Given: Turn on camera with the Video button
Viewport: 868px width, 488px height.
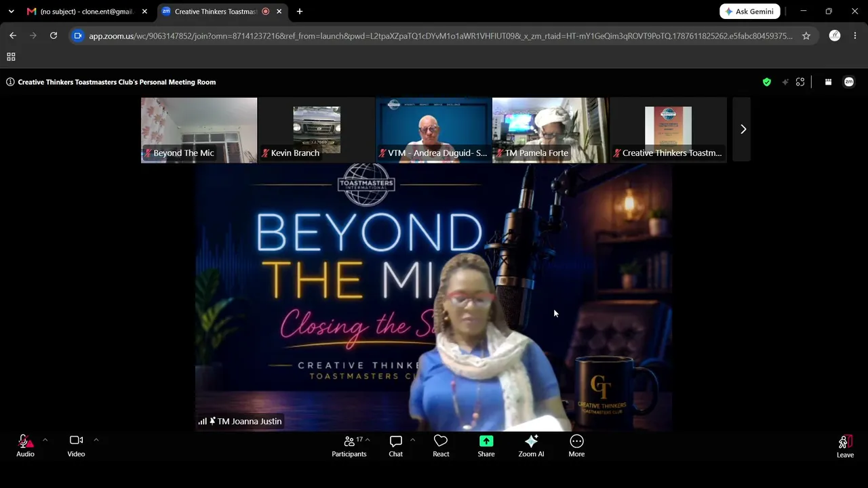Looking at the screenshot, I should pos(76,446).
